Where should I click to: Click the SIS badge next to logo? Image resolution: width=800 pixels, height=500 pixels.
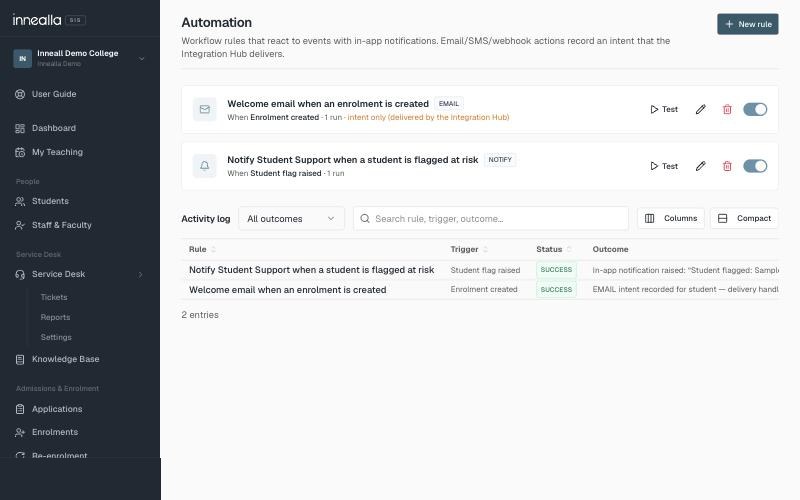click(76, 20)
